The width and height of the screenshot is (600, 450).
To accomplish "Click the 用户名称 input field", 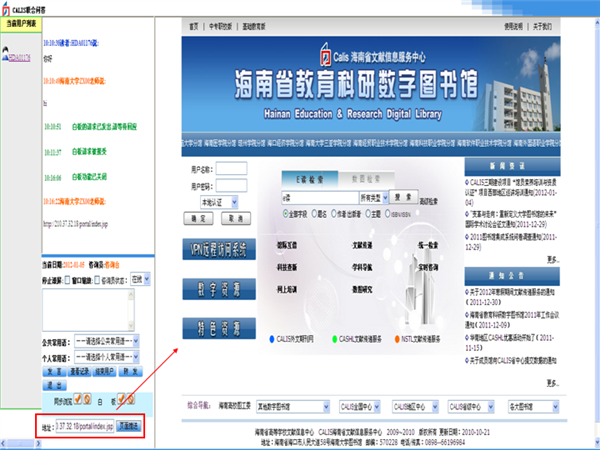I will [232, 169].
